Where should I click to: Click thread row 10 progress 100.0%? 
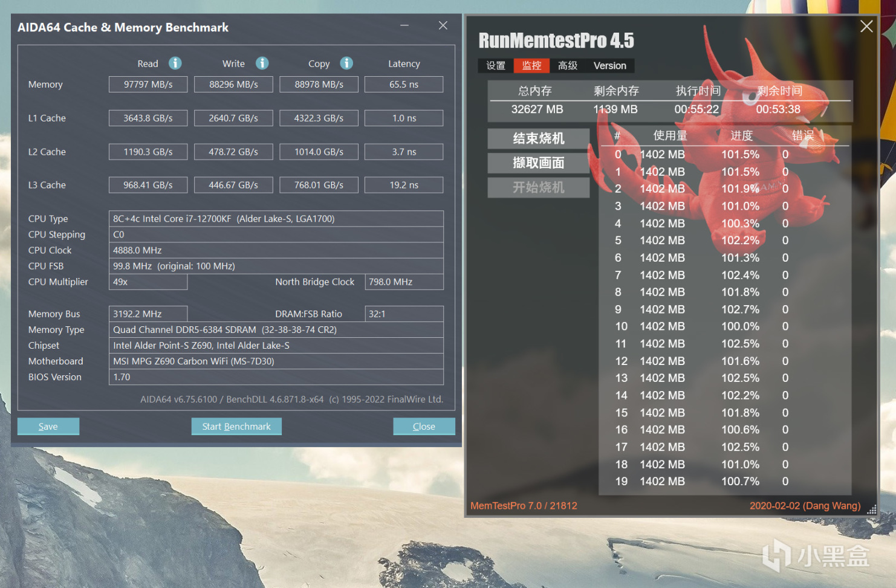click(x=740, y=326)
